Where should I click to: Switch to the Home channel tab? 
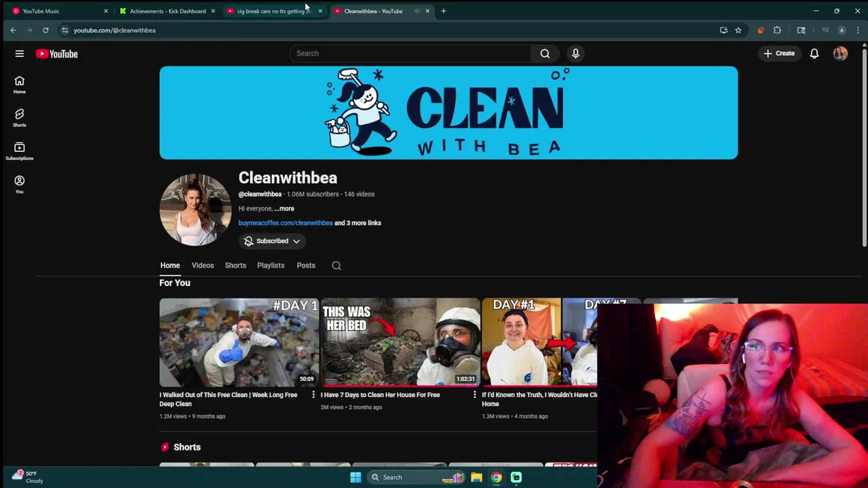pos(170,266)
